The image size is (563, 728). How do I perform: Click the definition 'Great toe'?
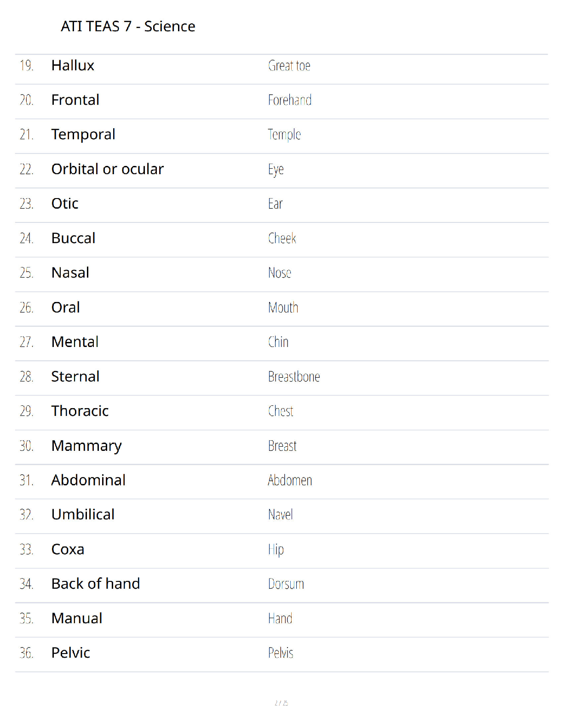pos(289,66)
